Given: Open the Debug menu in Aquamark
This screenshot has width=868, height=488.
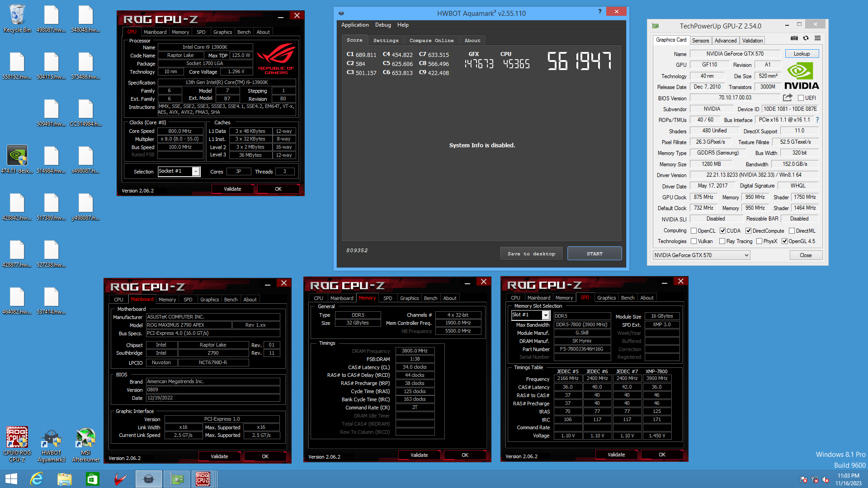Looking at the screenshot, I should (383, 25).
